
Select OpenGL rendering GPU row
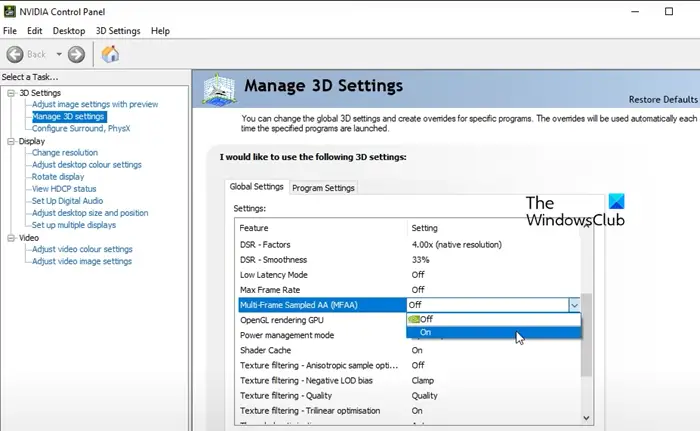pos(322,320)
